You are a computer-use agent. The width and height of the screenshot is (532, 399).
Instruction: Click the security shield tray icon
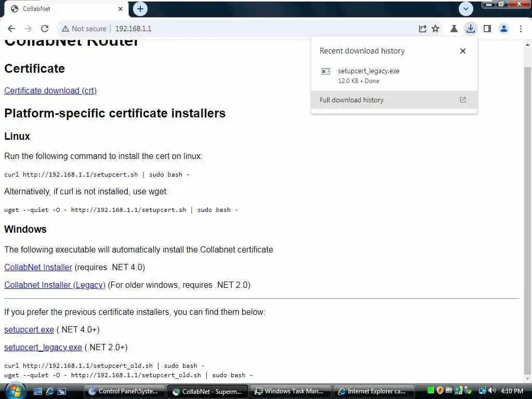click(440, 391)
